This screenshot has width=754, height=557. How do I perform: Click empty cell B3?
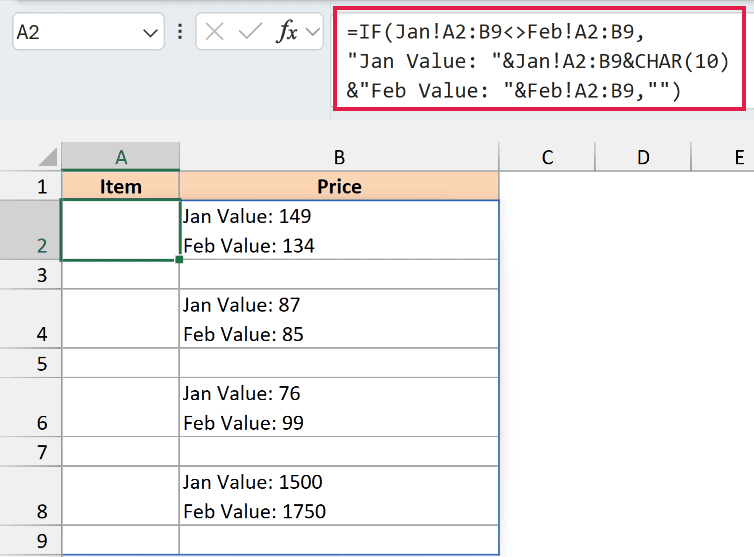coord(339,275)
